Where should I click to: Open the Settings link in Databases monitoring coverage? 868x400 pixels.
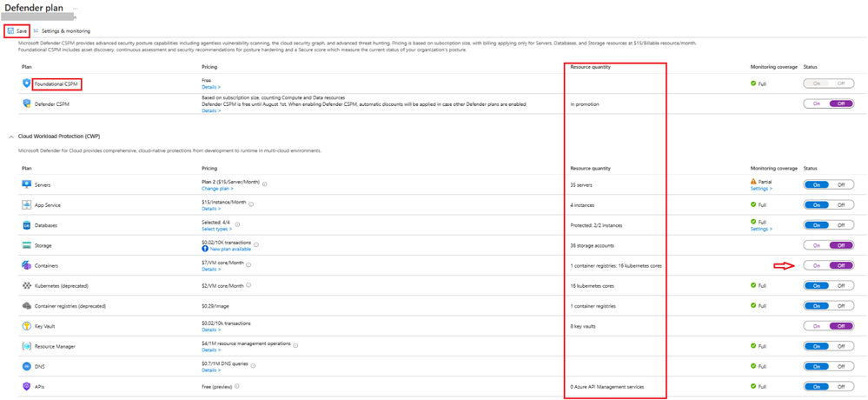(x=761, y=229)
